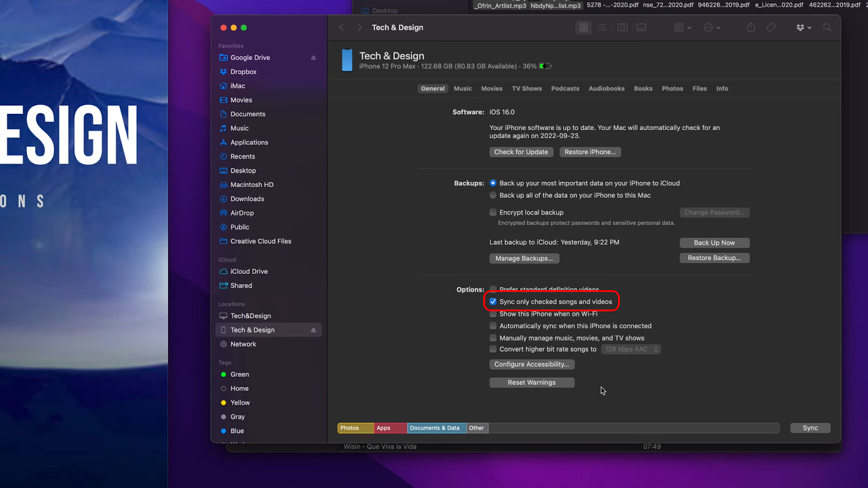Click the Edit Tags icon in toolbar

[x=771, y=28]
